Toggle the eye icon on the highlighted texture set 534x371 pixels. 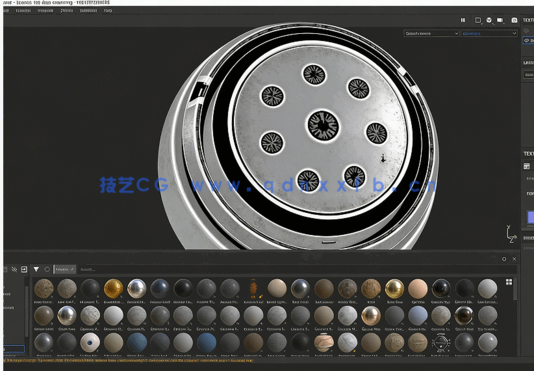[x=527, y=41]
